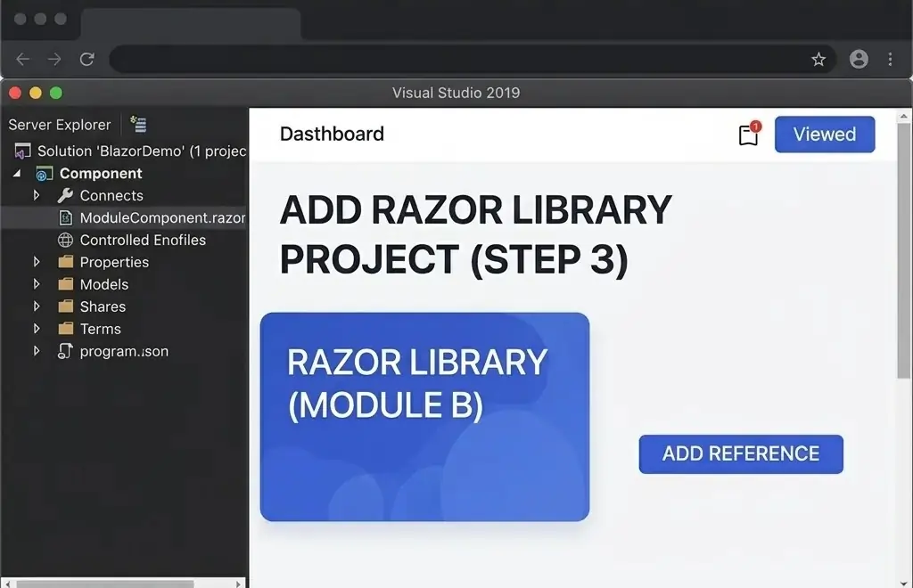
Task: Select the program.json label
Action: coord(124,351)
